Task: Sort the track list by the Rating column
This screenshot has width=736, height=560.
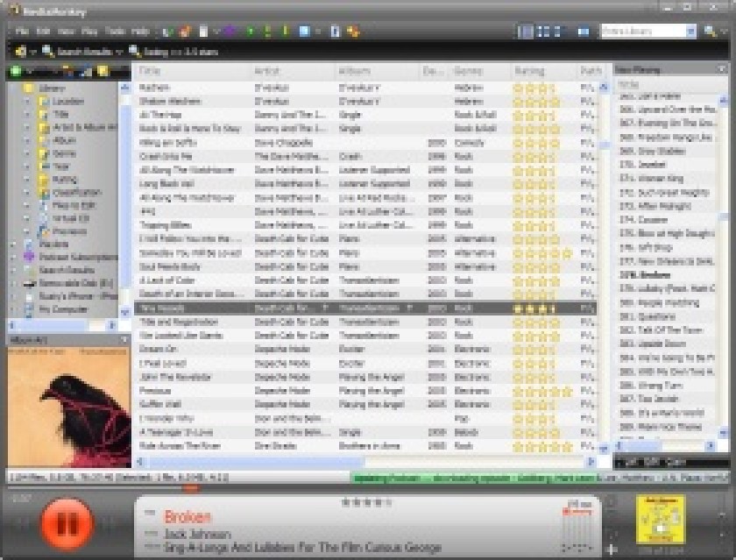Action: (x=543, y=71)
